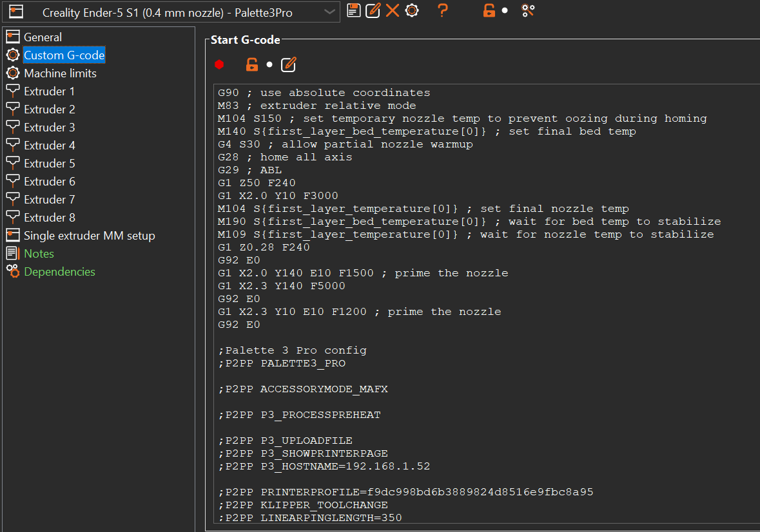Click the compare presets icon
Image resolution: width=760 pixels, height=532 pixels.
(x=528, y=10)
